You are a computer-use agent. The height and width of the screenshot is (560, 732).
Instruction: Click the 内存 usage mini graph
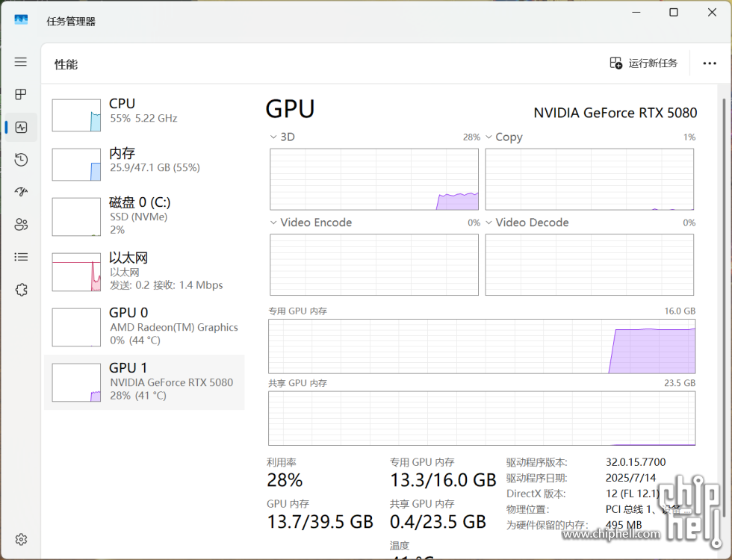point(76,164)
